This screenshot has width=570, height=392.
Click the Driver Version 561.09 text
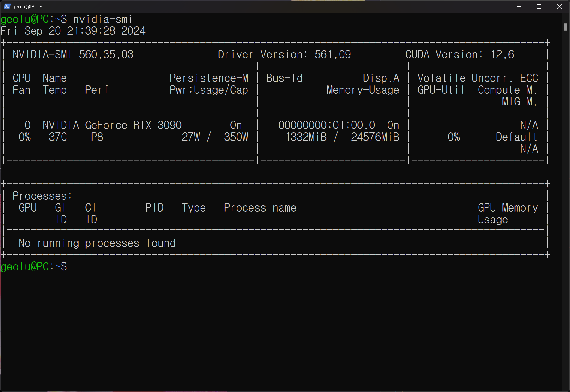(284, 54)
